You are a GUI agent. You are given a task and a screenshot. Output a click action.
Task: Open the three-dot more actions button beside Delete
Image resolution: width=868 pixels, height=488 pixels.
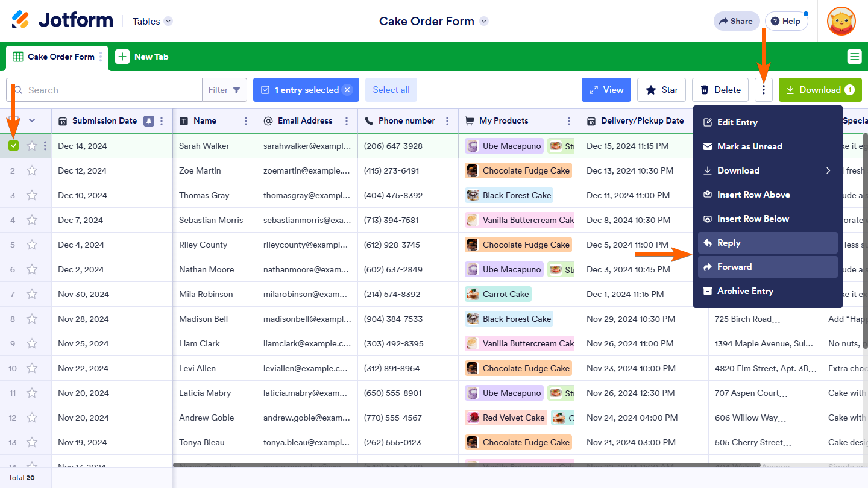(x=764, y=90)
